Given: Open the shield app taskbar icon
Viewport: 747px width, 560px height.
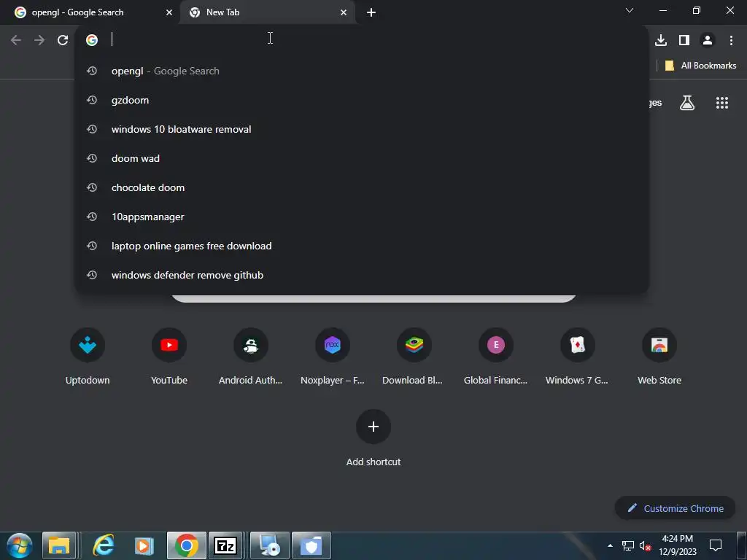Looking at the screenshot, I should (x=311, y=545).
